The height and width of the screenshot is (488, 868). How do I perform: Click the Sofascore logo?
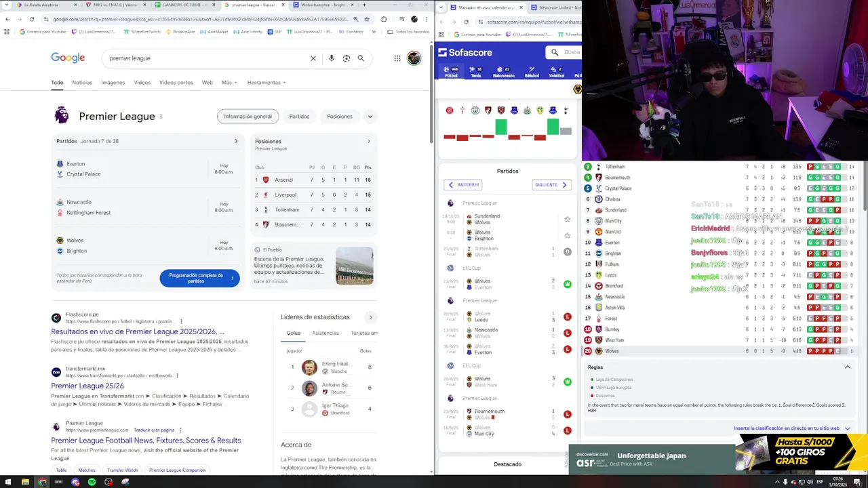coord(465,52)
